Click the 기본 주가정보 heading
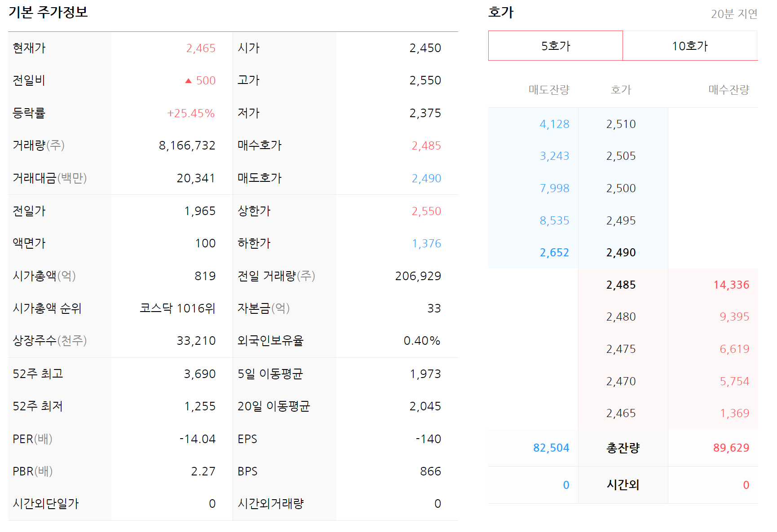Image resolution: width=777 pixels, height=532 pixels. (48, 12)
